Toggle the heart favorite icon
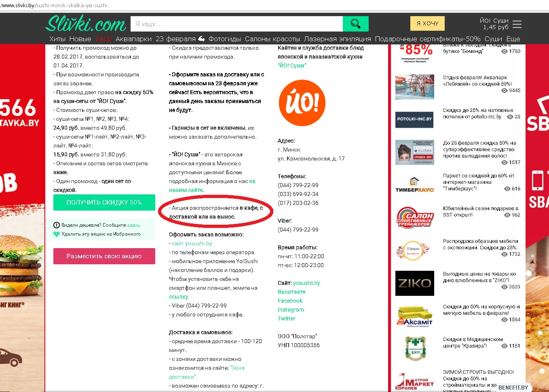 (x=57, y=234)
